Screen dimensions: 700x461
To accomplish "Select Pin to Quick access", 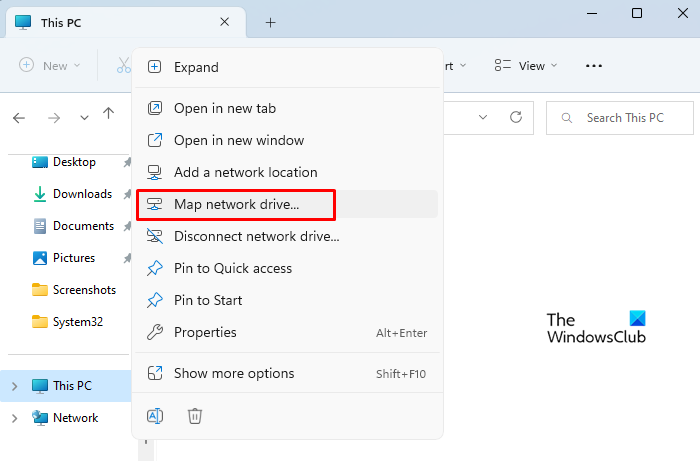I will [x=232, y=268].
